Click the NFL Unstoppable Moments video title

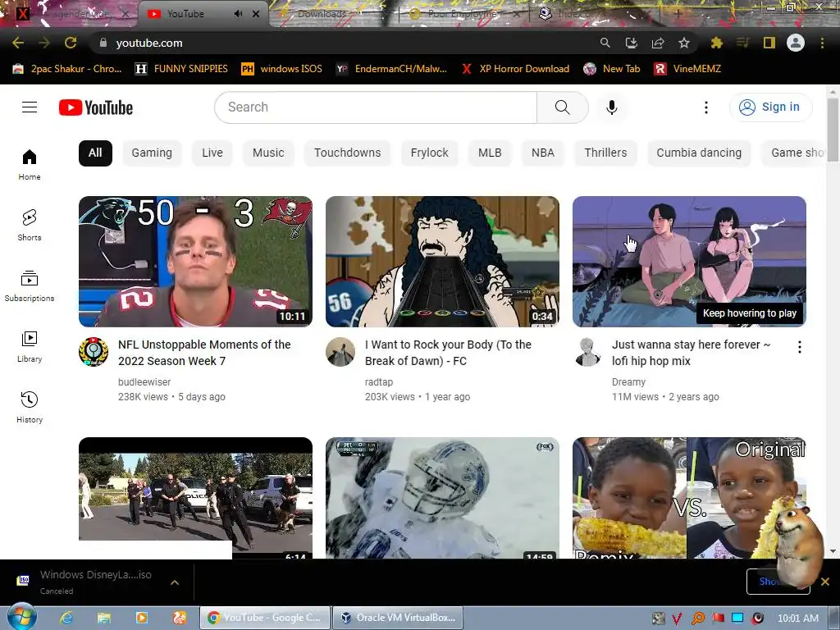(204, 353)
